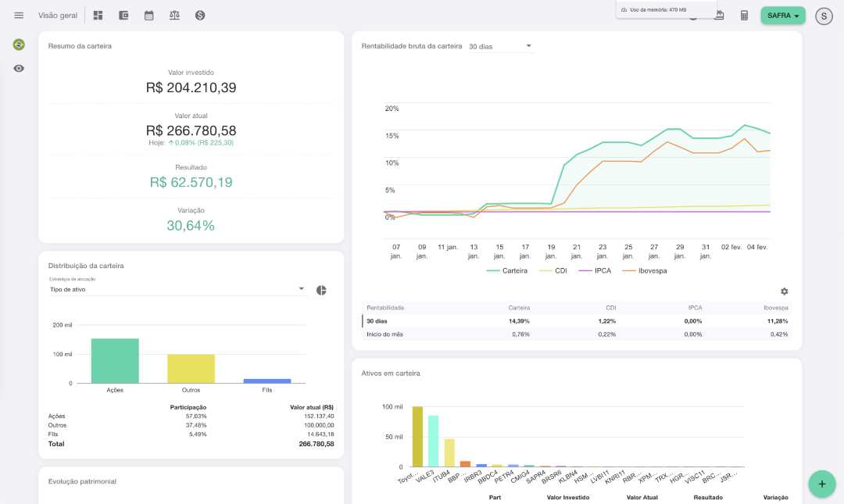
Task: Click the balance scale icon
Action: click(x=174, y=16)
